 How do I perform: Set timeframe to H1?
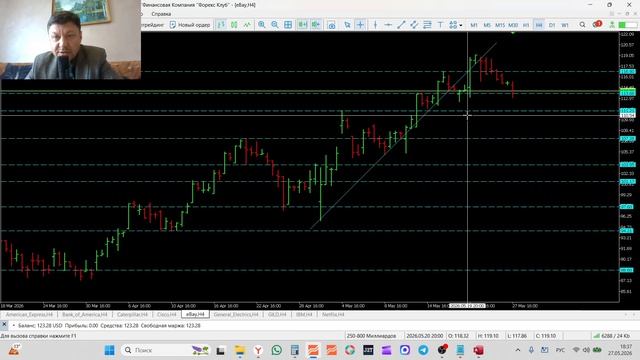(x=526, y=25)
